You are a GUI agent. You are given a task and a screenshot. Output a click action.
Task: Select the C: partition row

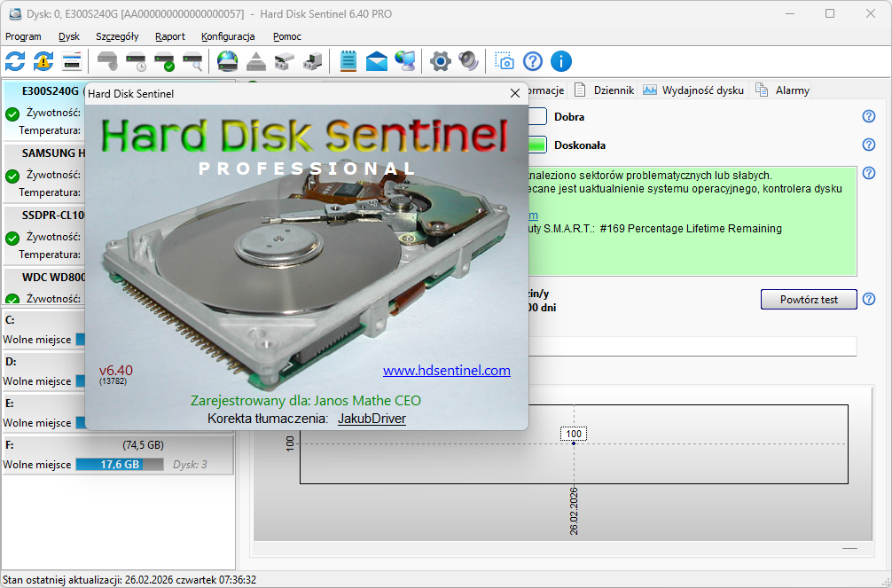(x=43, y=330)
